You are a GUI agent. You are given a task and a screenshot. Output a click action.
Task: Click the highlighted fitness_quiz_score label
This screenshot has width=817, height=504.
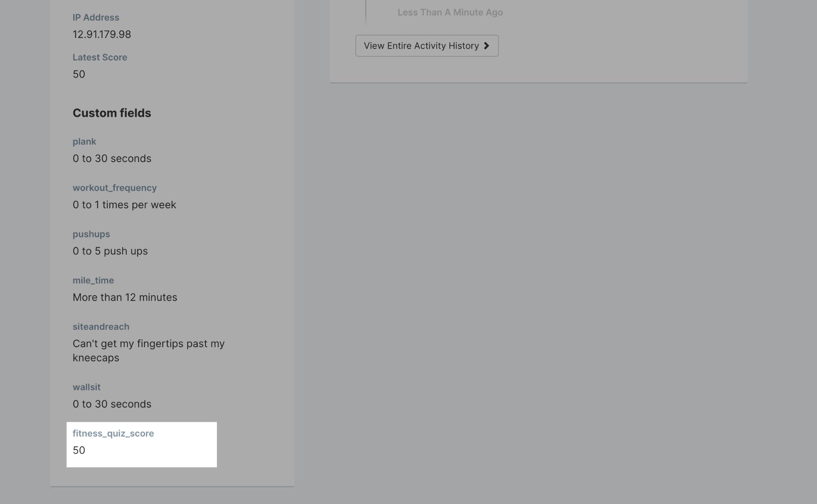[113, 433]
